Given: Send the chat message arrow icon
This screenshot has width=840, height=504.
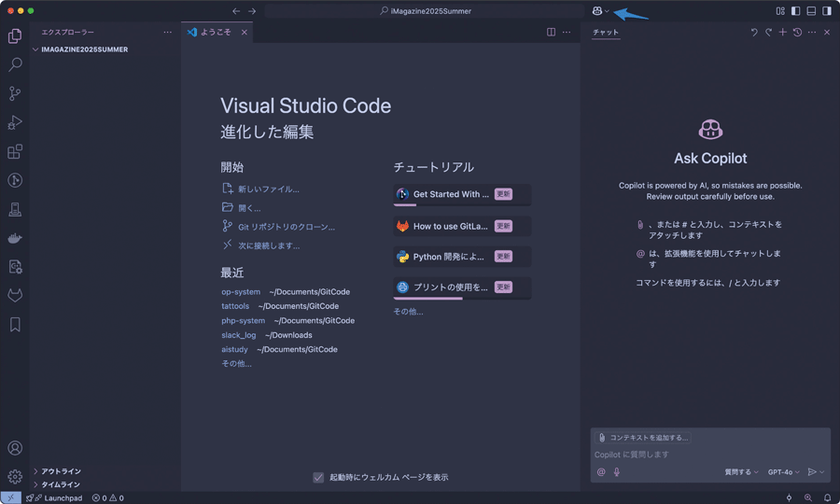Looking at the screenshot, I should [812, 472].
